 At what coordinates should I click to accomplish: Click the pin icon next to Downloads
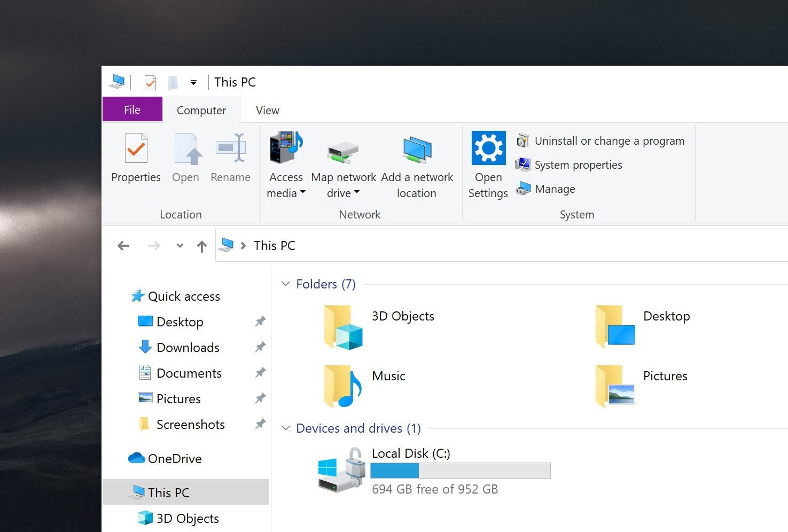coord(260,347)
